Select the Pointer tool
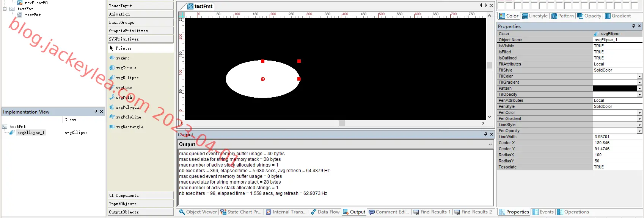This screenshot has height=218, width=644. tap(140, 48)
